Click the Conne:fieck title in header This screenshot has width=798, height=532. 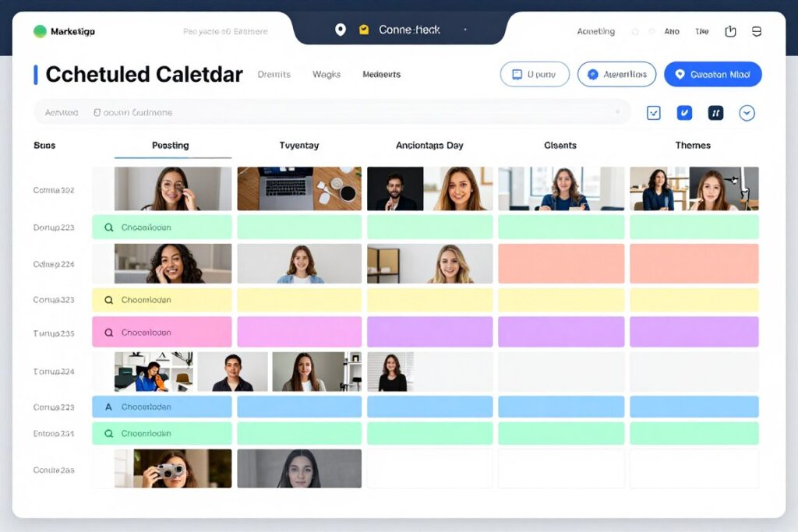[x=409, y=30]
